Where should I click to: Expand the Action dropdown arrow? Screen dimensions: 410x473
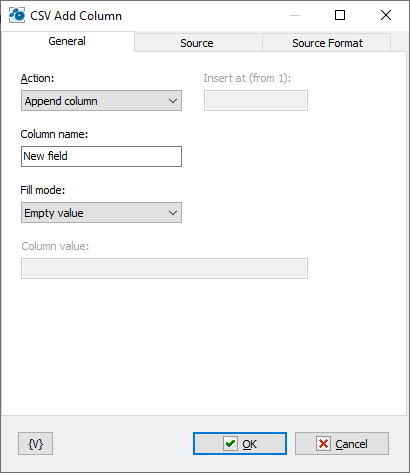coord(173,101)
